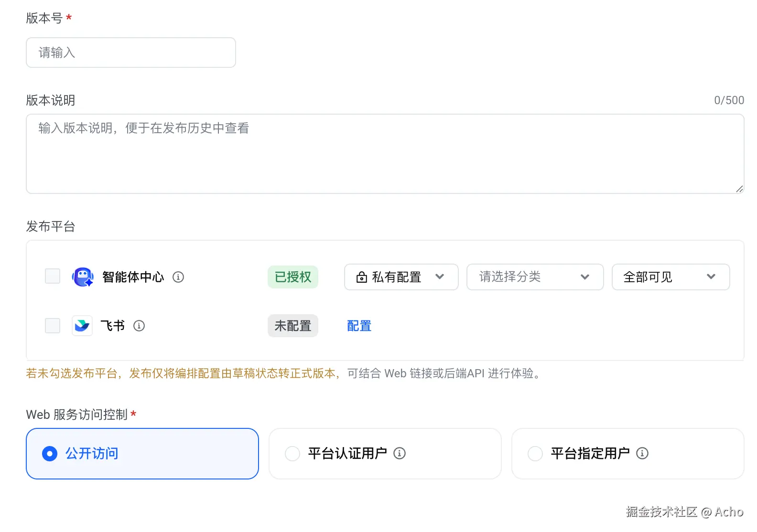Check the 飞书 platform checkbox

coord(53,326)
